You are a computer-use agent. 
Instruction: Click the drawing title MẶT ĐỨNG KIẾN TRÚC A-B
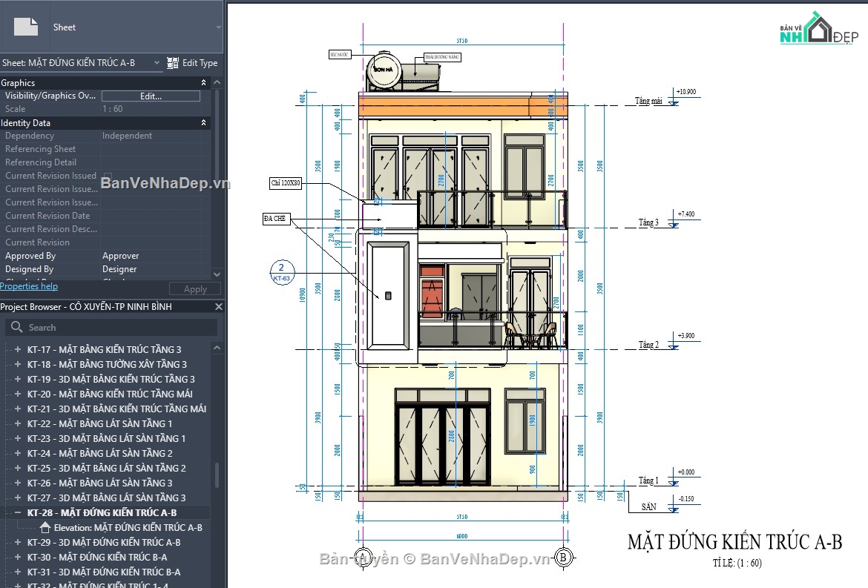coord(734,542)
